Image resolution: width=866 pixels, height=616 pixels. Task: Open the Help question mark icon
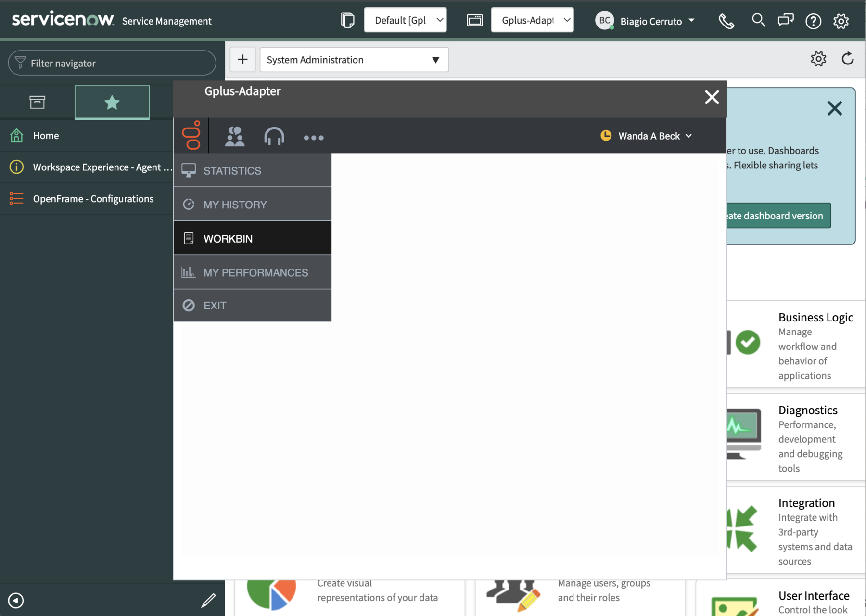click(813, 21)
